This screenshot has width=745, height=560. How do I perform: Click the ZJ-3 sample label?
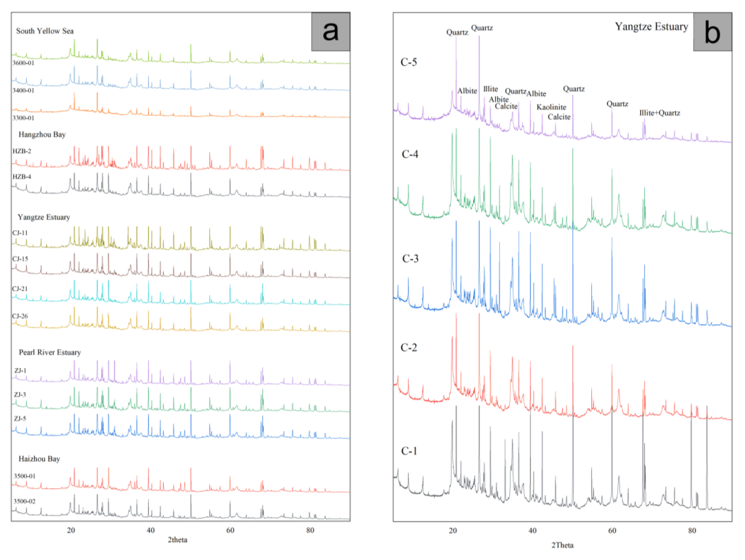[20, 395]
